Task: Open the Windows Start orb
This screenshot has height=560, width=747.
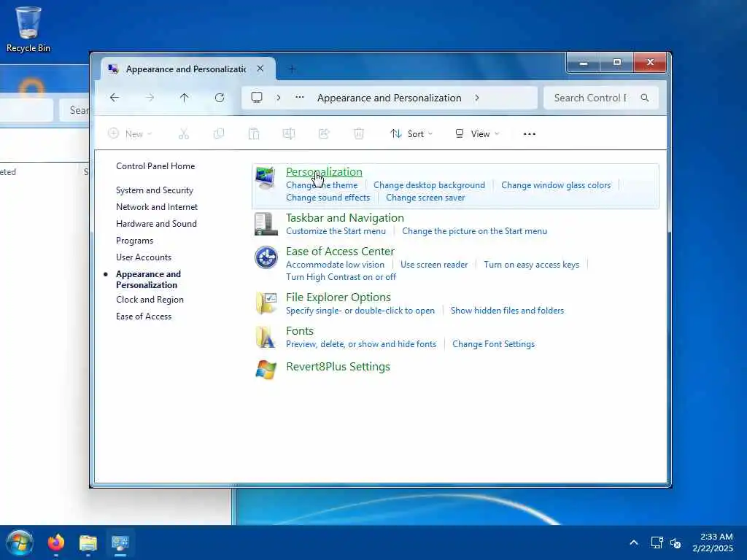Action: click(x=20, y=542)
